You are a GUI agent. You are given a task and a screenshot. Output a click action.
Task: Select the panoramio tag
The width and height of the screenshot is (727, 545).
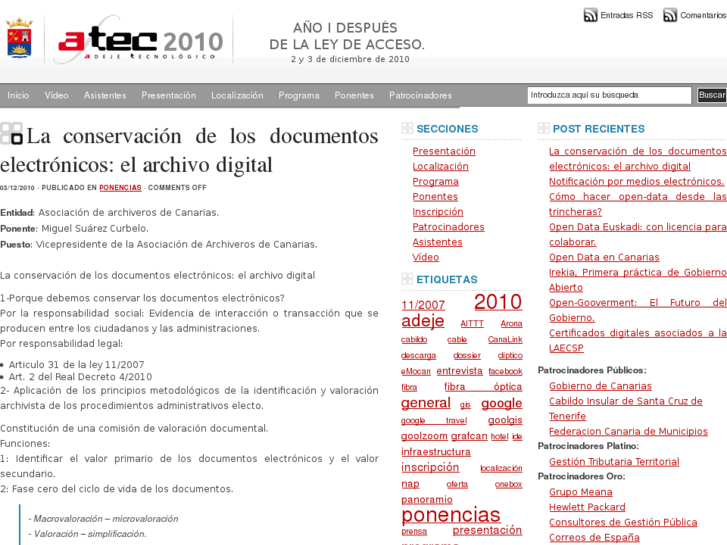click(x=427, y=500)
